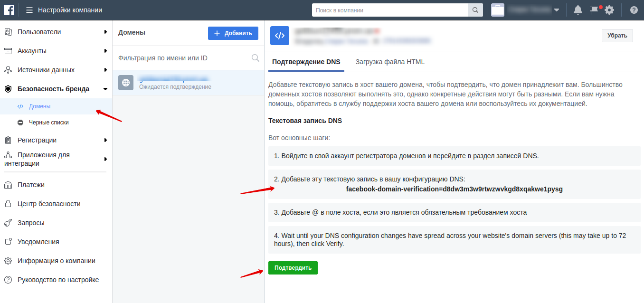Switch to the Загрузка файла HTML tab

[x=390, y=62]
